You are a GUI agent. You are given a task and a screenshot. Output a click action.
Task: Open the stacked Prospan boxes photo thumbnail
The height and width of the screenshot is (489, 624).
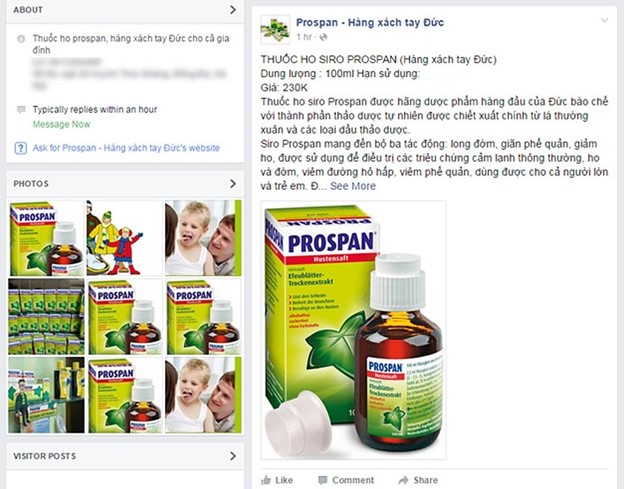(x=46, y=316)
